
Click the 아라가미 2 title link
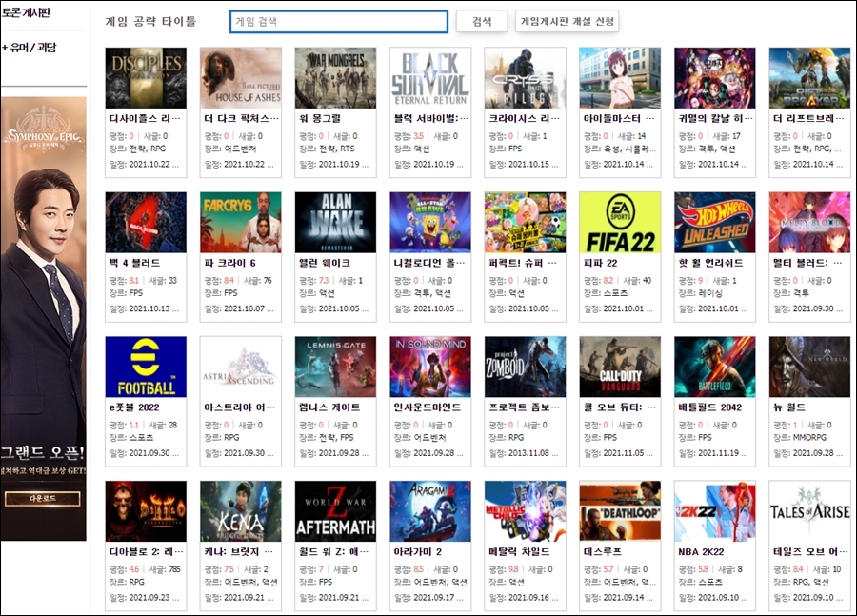tap(418, 552)
